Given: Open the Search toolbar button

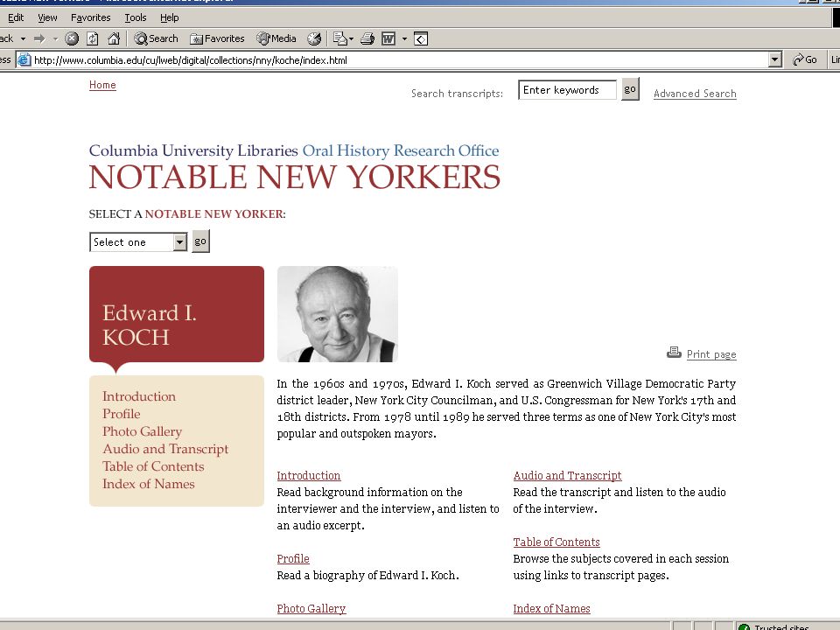Looking at the screenshot, I should click(156, 38).
